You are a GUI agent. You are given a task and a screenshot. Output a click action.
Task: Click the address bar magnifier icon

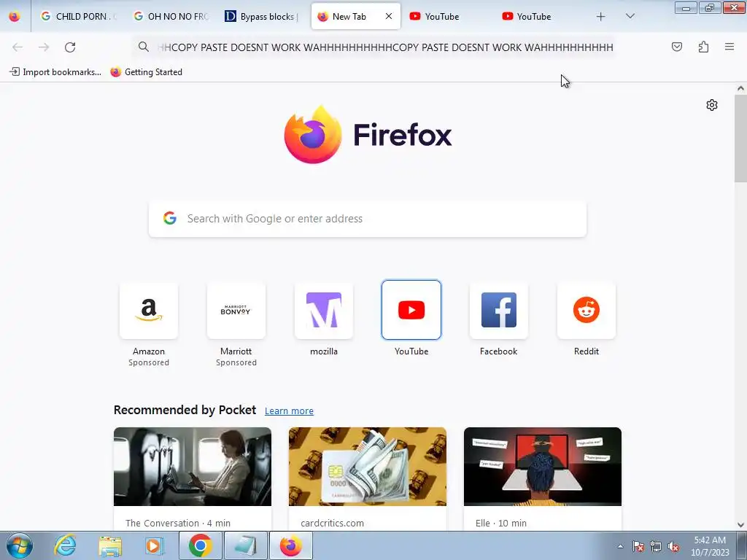point(144,47)
